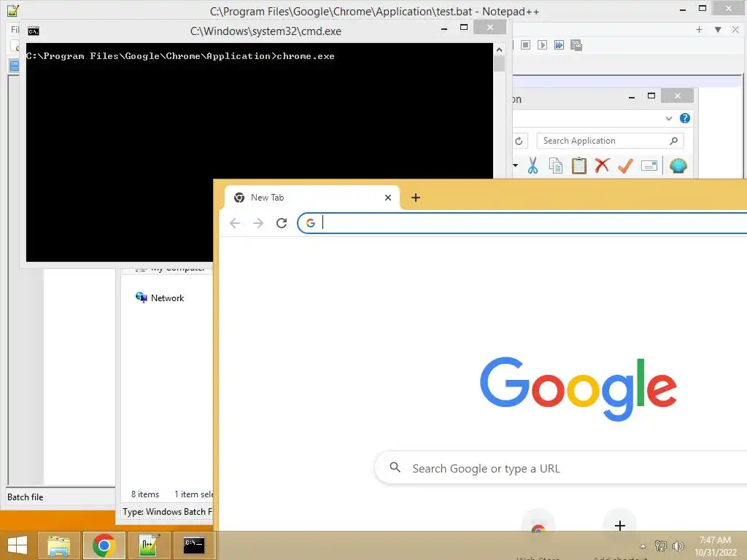This screenshot has width=747, height=560.
Task: Click the red X Delete icon
Action: click(602, 166)
